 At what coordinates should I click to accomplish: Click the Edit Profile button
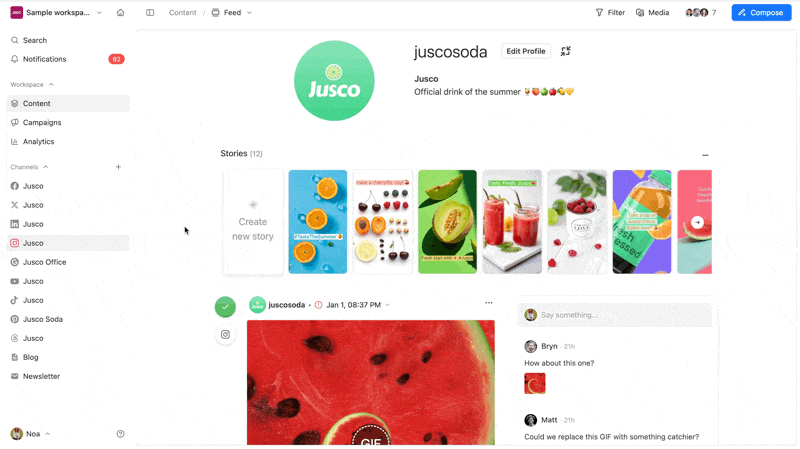526,51
